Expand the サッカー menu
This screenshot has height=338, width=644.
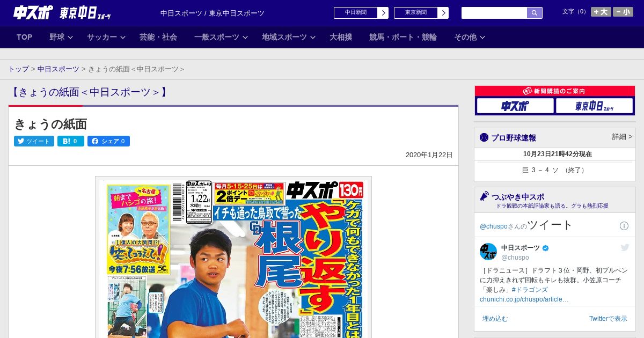[106, 37]
